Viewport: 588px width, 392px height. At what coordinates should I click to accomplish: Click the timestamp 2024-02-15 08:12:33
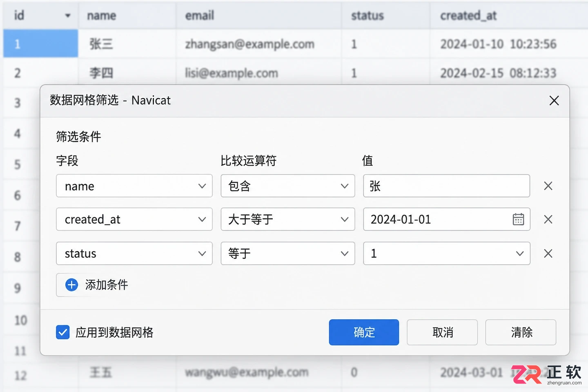pyautogui.click(x=498, y=73)
